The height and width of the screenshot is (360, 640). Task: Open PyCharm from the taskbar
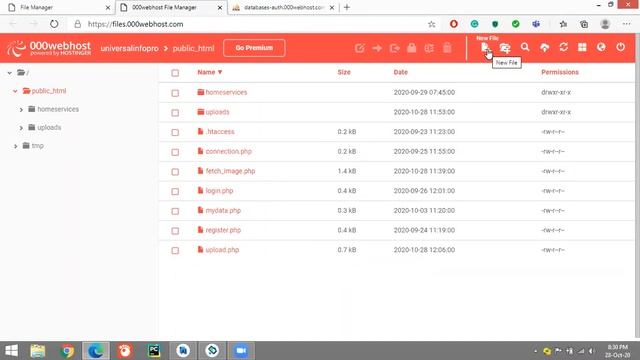[x=154, y=351]
